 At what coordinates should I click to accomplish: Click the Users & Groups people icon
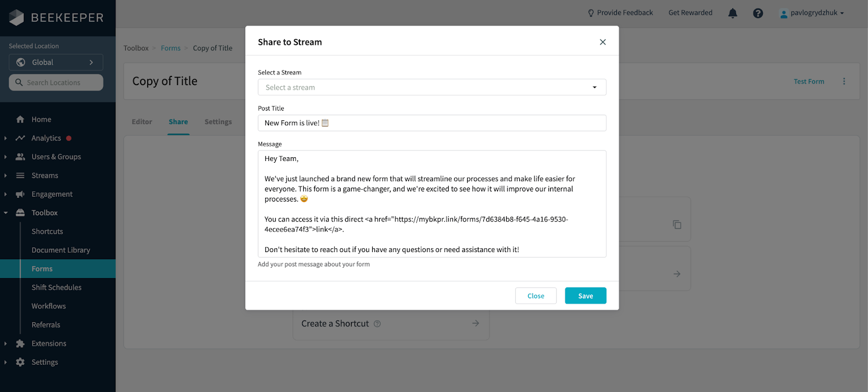click(x=20, y=157)
